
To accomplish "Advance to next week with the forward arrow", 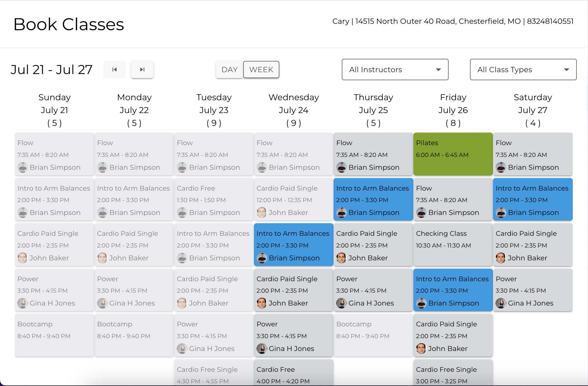I will pyautogui.click(x=142, y=70).
